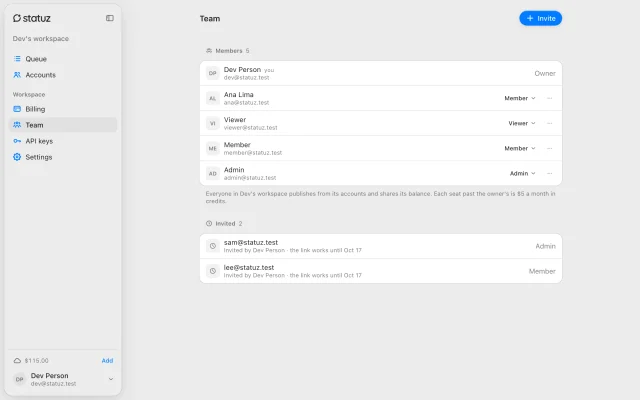Click the Workspace section label in the sidebar
This screenshot has height=400, width=640.
point(29,94)
